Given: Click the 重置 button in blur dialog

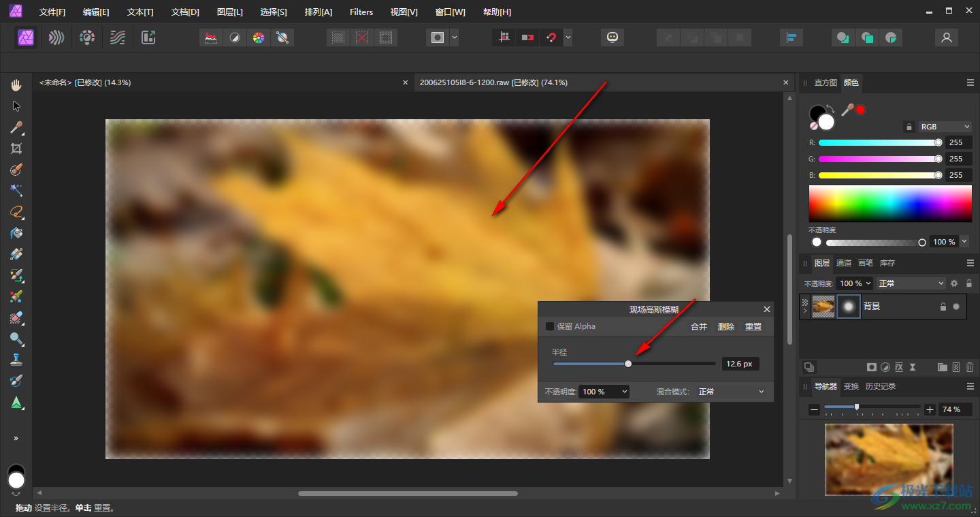Looking at the screenshot, I should pyautogui.click(x=753, y=326).
